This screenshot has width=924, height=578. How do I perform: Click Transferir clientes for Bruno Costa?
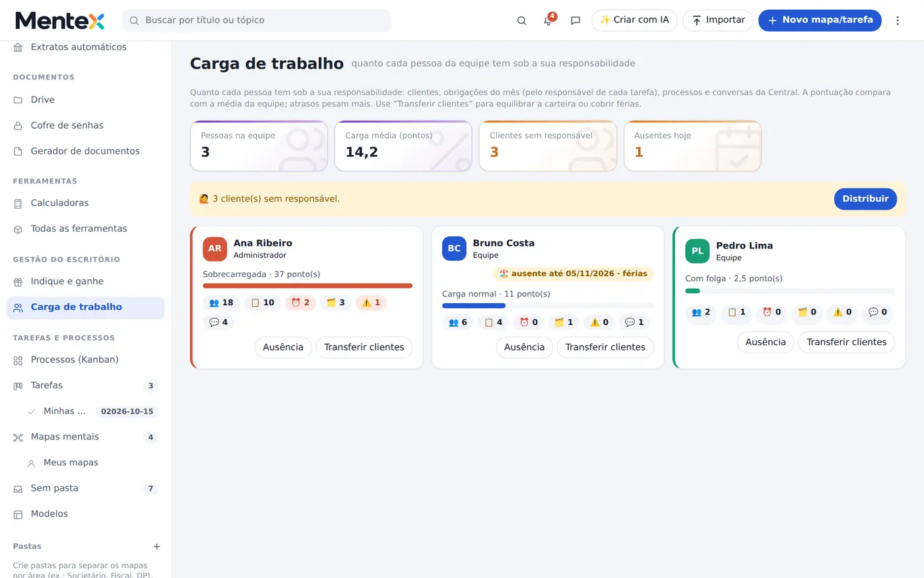[605, 347]
